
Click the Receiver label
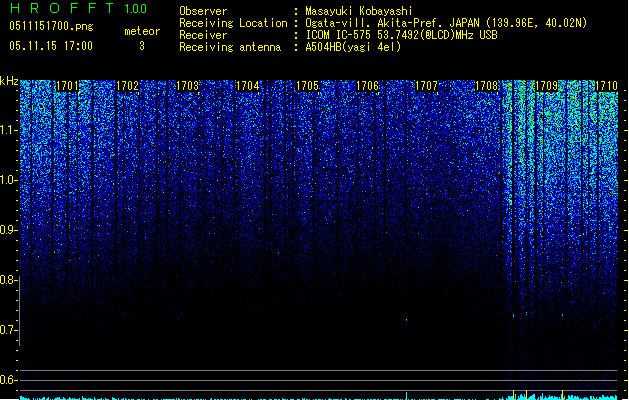(x=203, y=35)
